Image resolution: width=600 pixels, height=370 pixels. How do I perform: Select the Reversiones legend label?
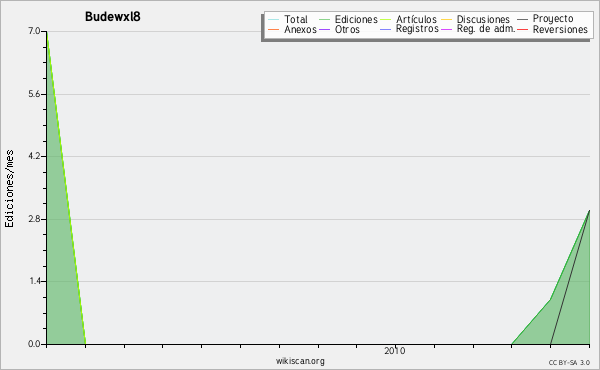pyautogui.click(x=560, y=29)
